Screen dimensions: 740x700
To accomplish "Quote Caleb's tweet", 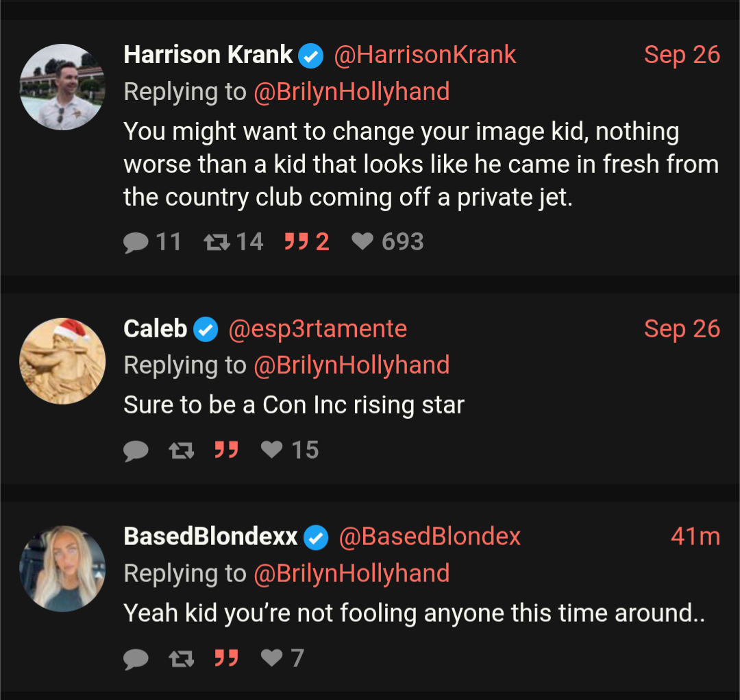I will [x=226, y=450].
